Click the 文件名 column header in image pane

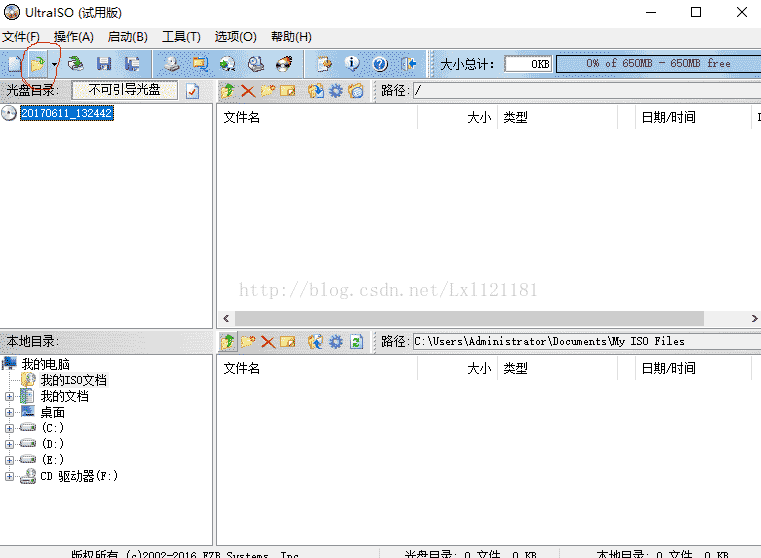click(x=317, y=117)
